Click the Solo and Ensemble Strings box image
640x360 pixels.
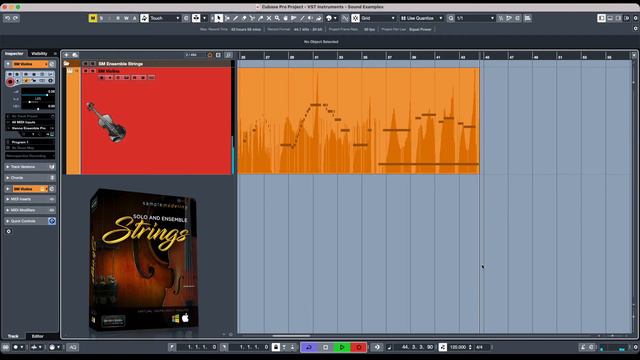coord(144,259)
